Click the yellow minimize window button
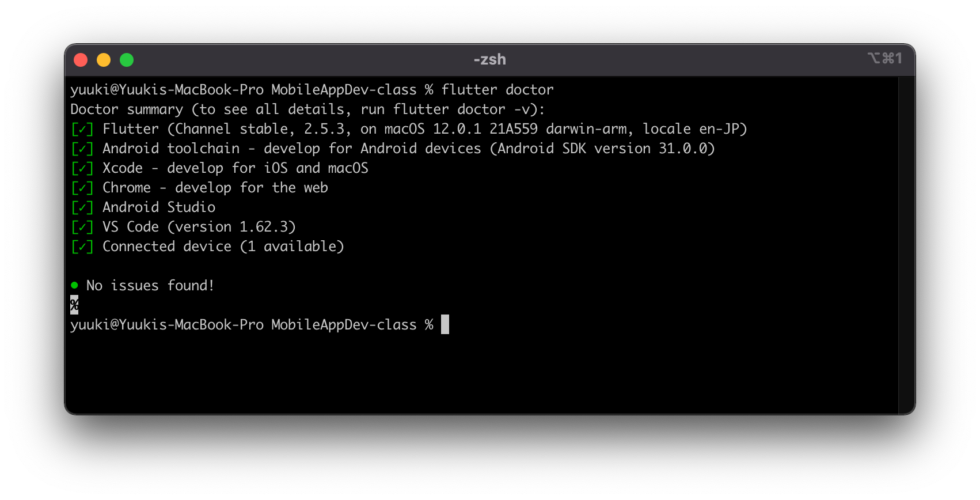 (x=104, y=60)
